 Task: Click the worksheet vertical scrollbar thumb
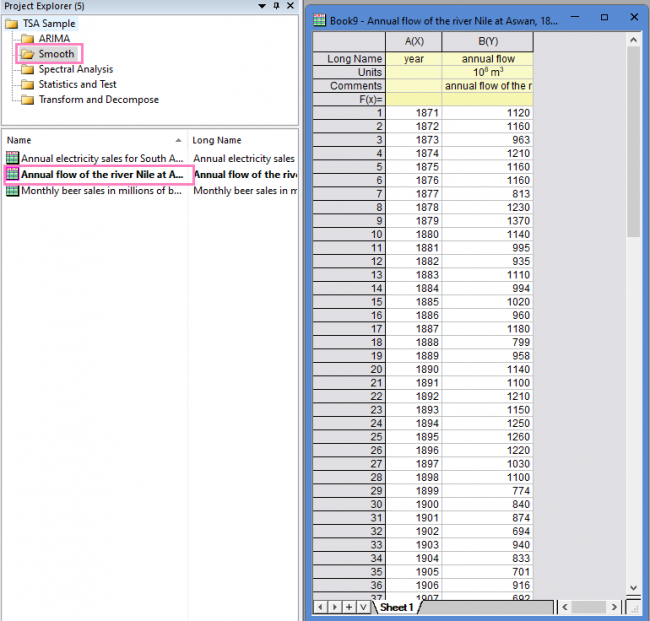pyautogui.click(x=633, y=140)
